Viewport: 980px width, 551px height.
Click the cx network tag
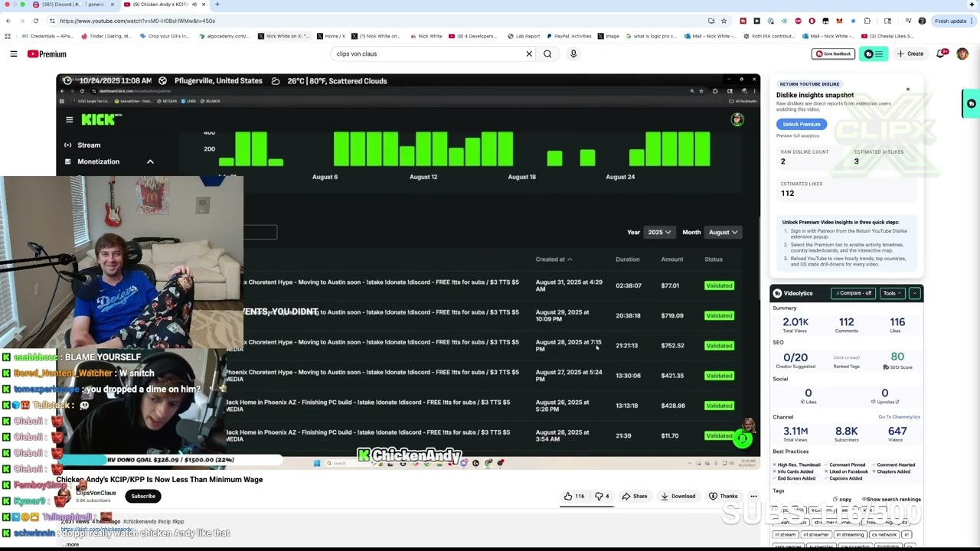pos(884,535)
